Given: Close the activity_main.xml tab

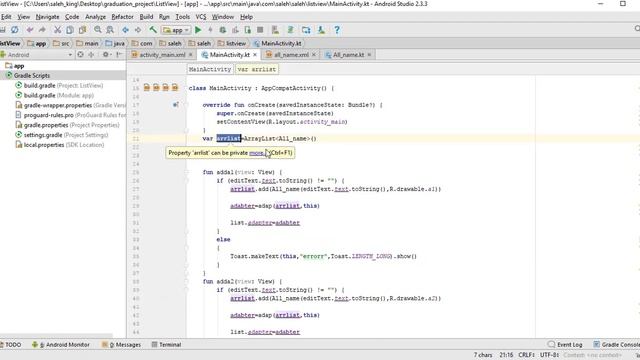Looking at the screenshot, I should [191, 55].
